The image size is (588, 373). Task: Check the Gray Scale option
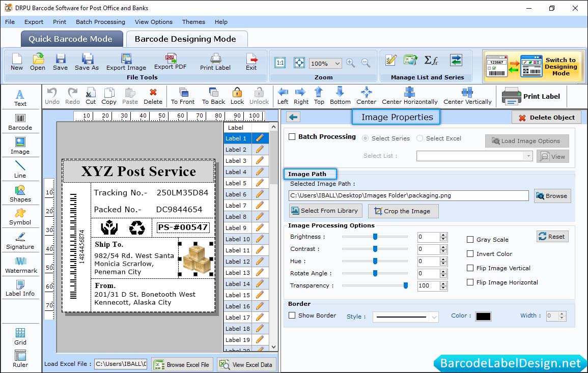470,240
